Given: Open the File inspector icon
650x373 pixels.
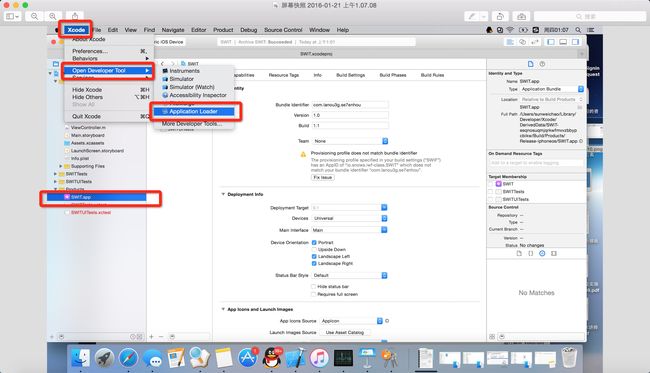Looking at the screenshot, I should pyautogui.click(x=531, y=64).
